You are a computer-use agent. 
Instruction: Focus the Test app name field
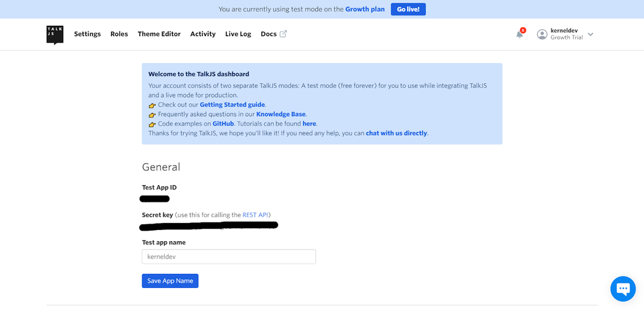[x=229, y=257]
